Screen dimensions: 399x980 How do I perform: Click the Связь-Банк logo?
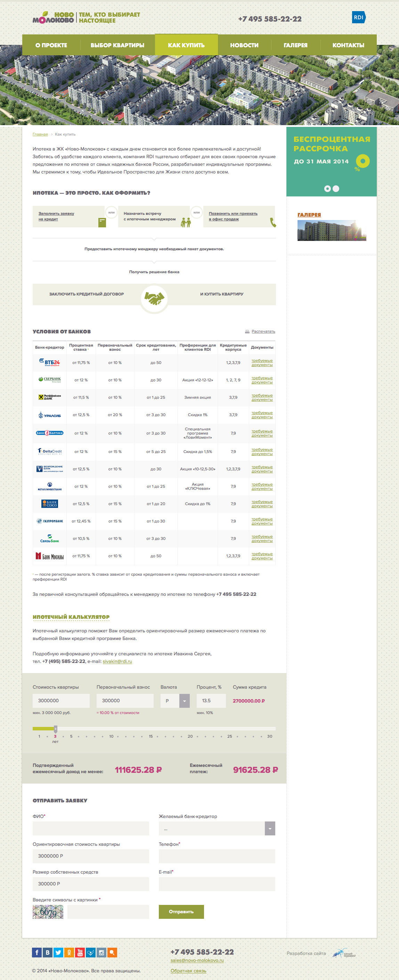[50, 538]
